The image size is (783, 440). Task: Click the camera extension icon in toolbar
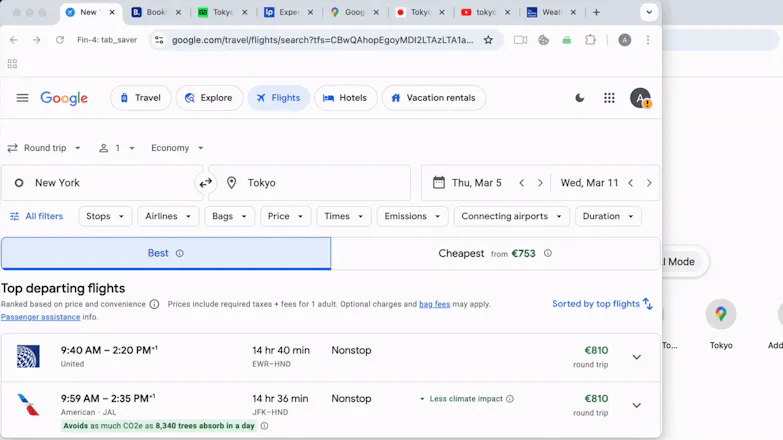coord(520,40)
